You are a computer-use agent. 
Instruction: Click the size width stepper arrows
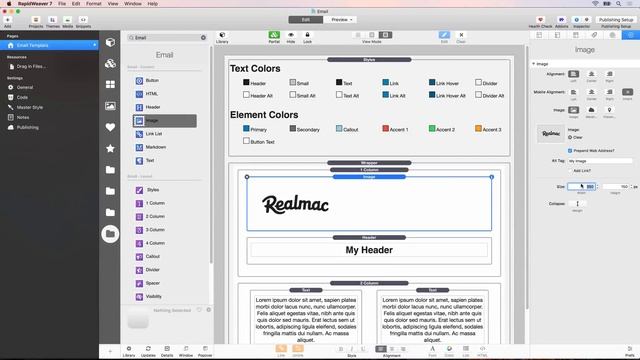598,187
